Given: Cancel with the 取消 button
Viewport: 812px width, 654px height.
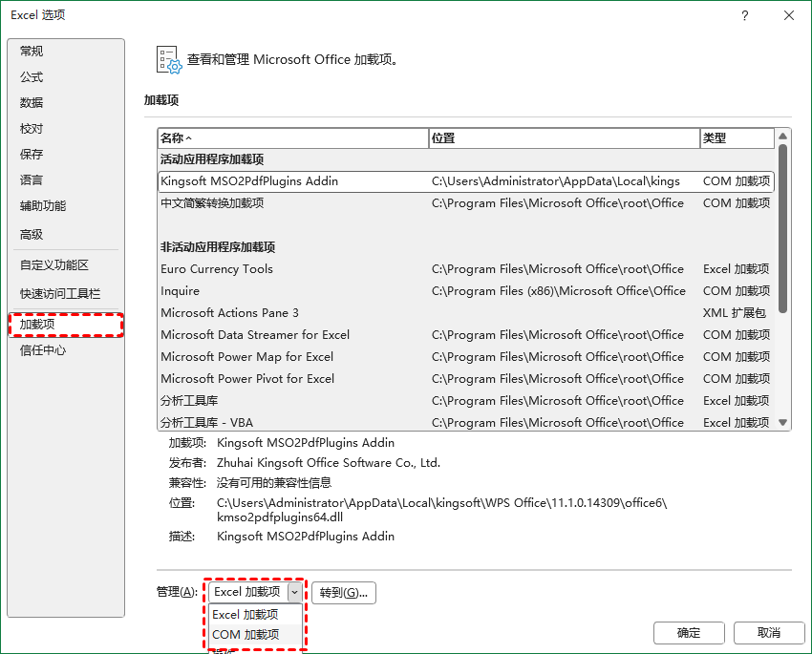Looking at the screenshot, I should point(769,633).
